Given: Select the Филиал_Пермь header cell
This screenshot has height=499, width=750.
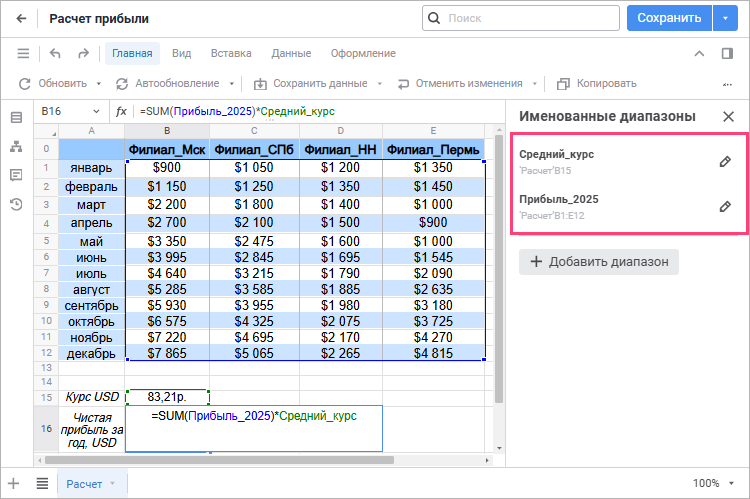Looking at the screenshot, I should tap(433, 150).
